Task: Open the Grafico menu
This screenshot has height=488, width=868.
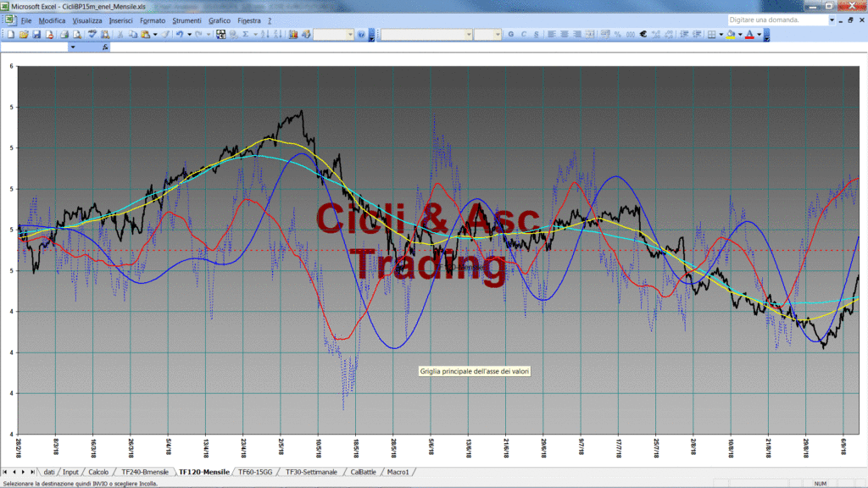Action: [x=220, y=20]
